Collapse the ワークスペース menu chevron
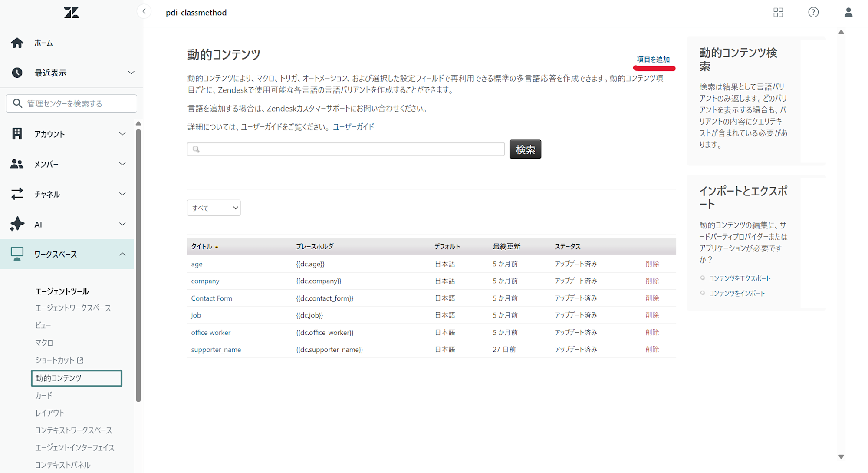The image size is (868, 473). 122,254
